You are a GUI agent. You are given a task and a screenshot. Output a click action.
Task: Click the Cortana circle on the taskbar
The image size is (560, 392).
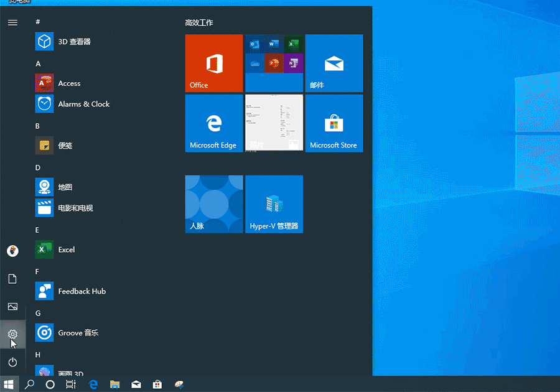coord(50,384)
